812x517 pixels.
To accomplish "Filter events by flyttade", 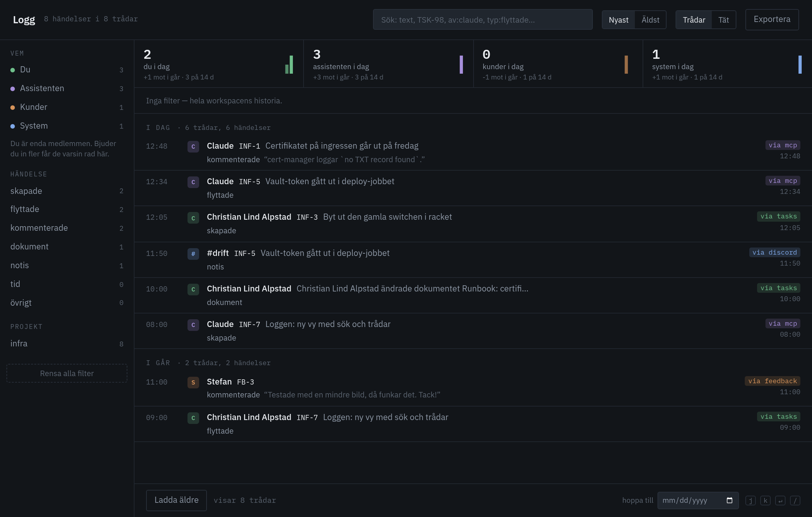I will pyautogui.click(x=67, y=209).
